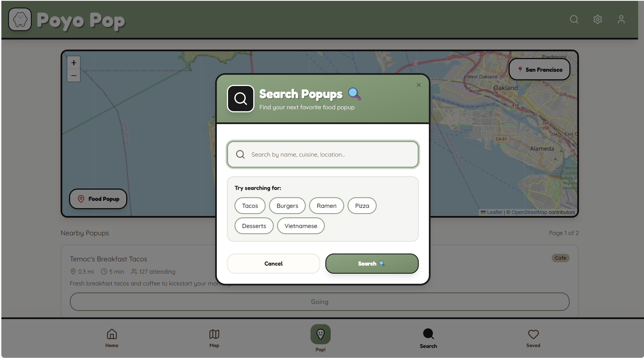Zoom out on the map

coord(73,76)
